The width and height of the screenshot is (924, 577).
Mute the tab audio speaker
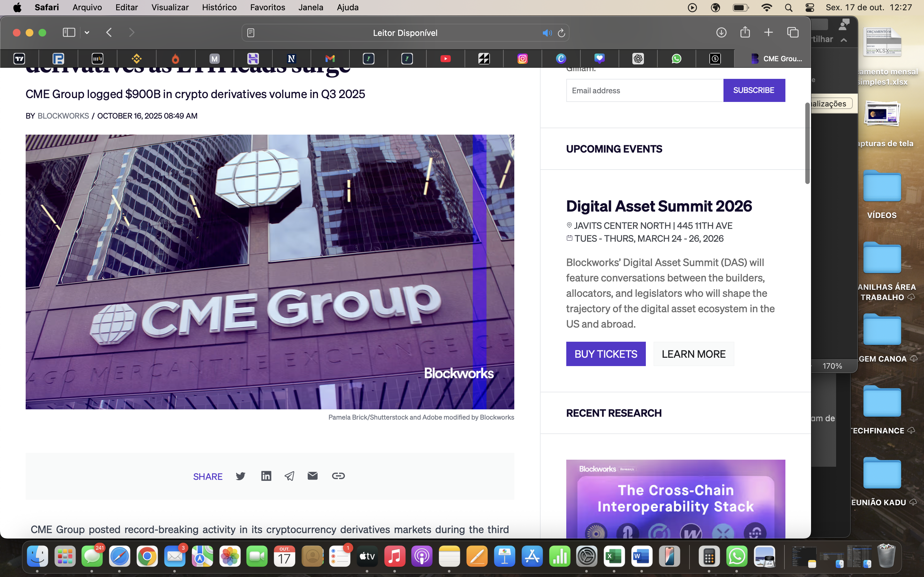[547, 33]
